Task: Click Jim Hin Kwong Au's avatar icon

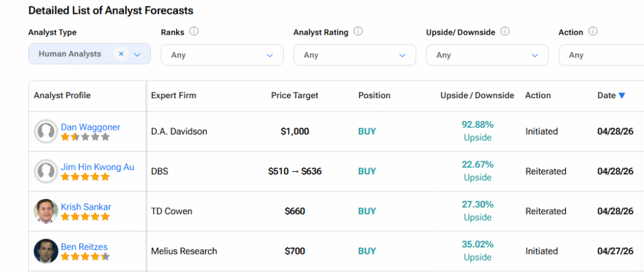Action: coord(46,171)
